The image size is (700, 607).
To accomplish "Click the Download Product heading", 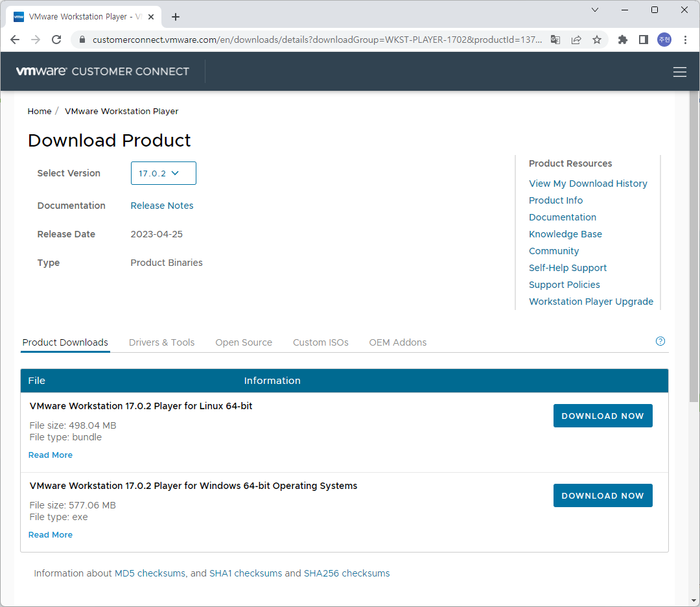I will coord(109,141).
